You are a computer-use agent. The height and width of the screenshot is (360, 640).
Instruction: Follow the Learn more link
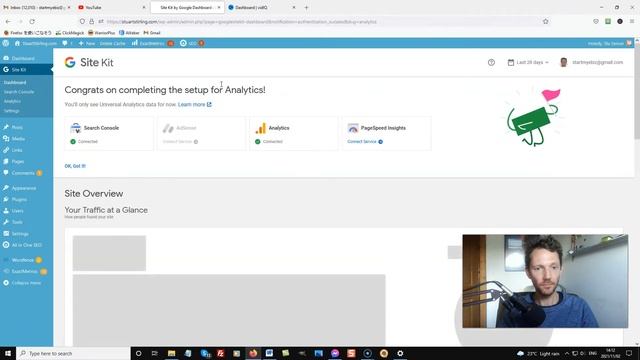(x=195, y=104)
